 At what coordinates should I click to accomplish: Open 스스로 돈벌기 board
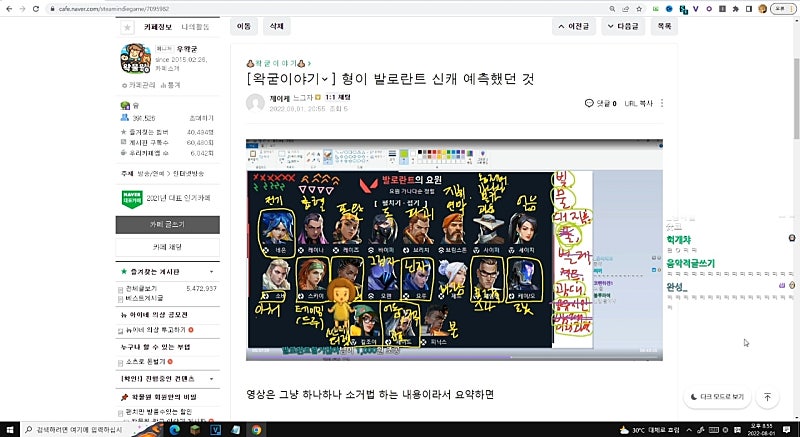145,362
